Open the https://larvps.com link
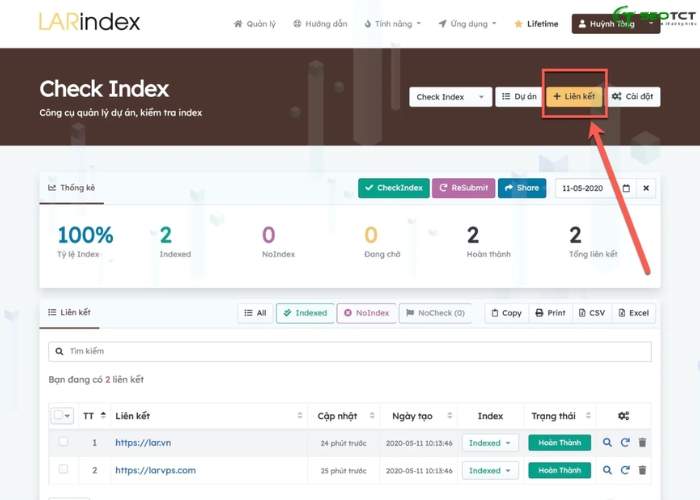Screen dimensions: 700x500 (x=155, y=470)
